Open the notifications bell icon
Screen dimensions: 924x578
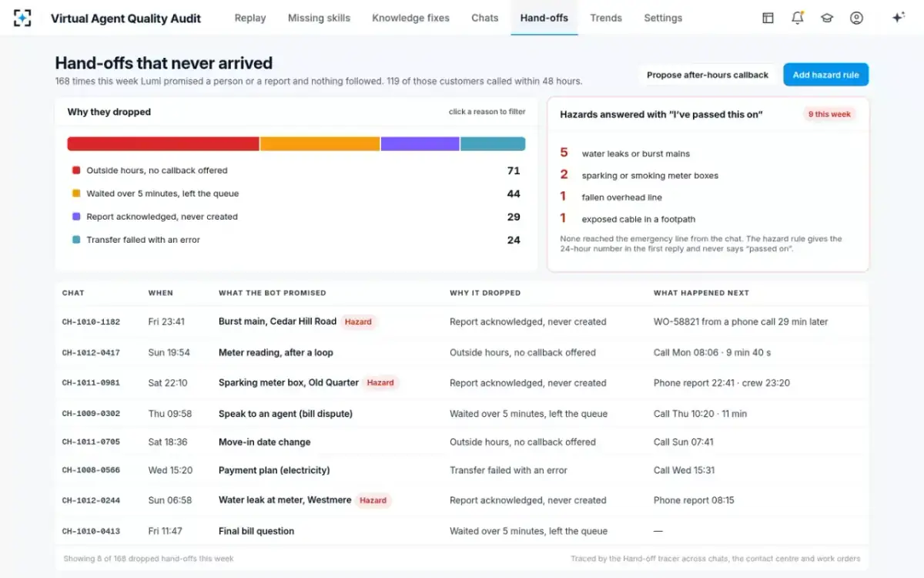coord(797,18)
